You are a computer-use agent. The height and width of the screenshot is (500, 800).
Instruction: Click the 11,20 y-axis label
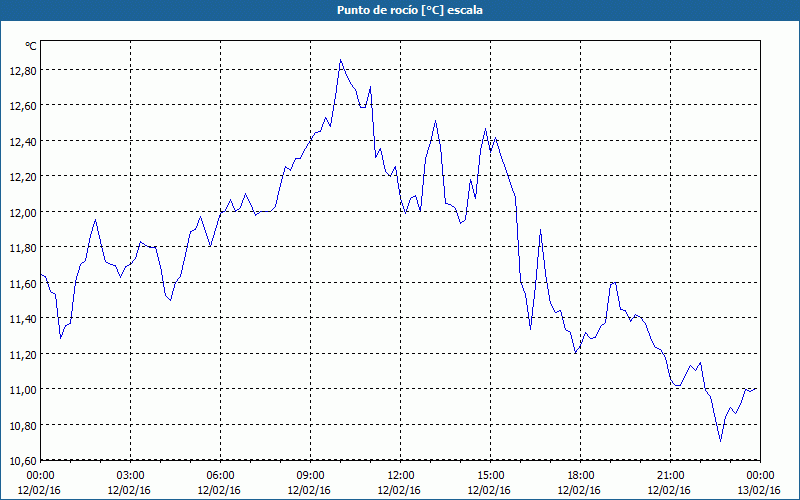(23, 355)
